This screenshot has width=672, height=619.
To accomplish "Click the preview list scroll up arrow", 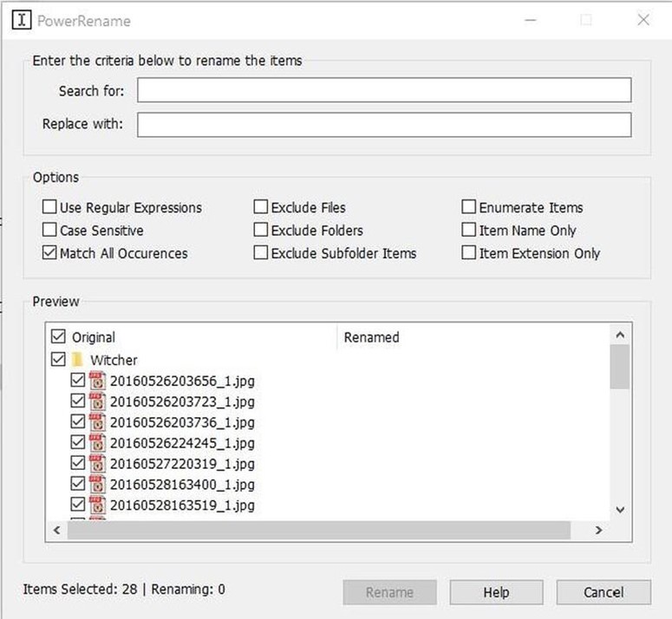I will pos(620,335).
